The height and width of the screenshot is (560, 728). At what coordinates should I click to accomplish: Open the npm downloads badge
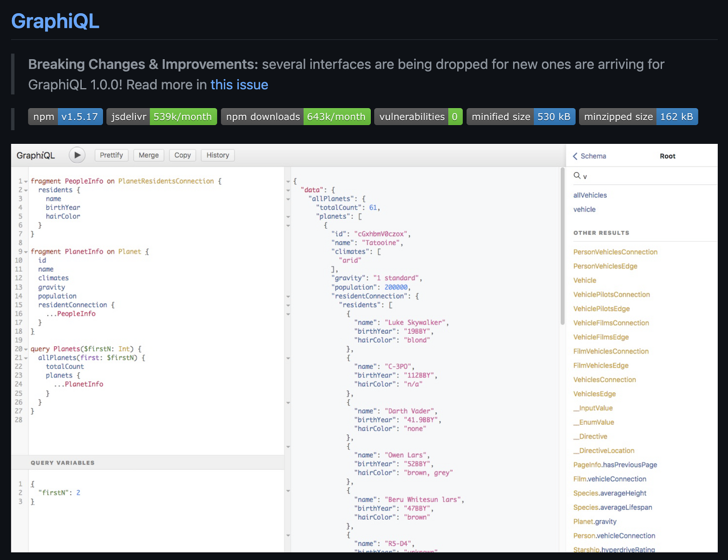[296, 117]
